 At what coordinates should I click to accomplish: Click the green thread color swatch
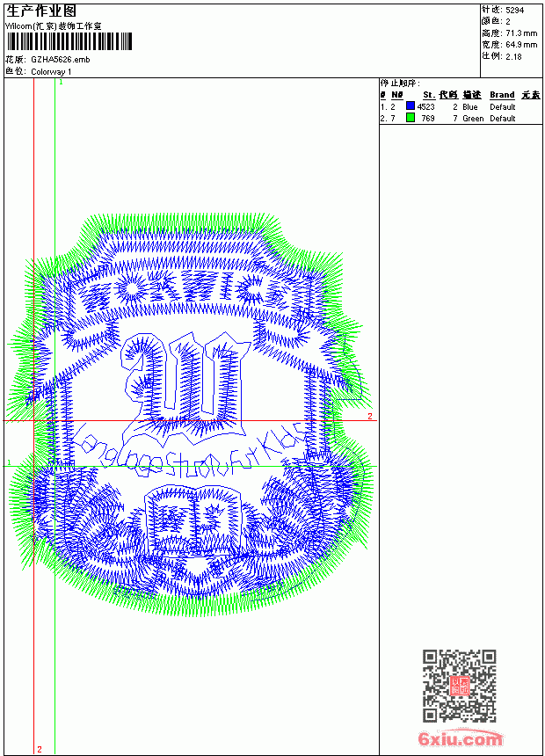pyautogui.click(x=411, y=118)
